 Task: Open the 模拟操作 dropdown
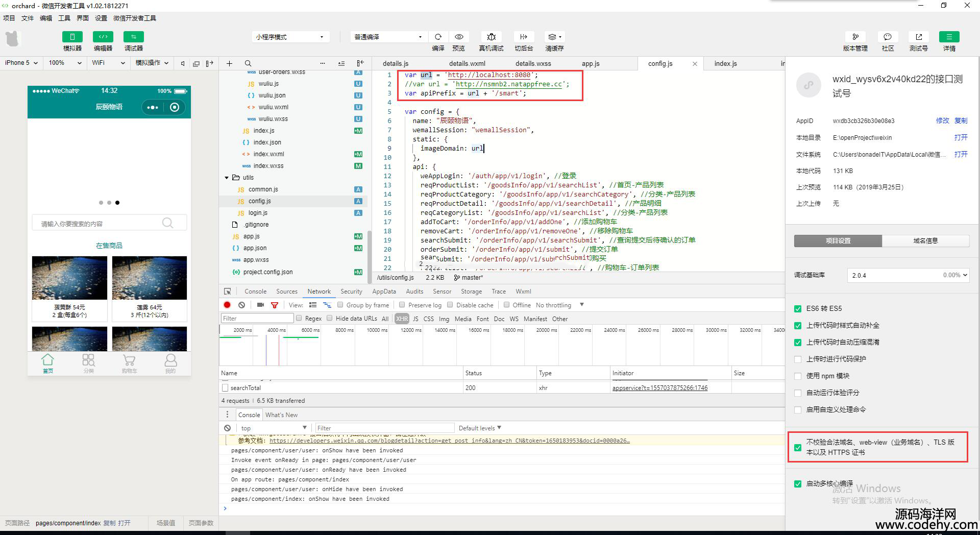click(x=152, y=63)
